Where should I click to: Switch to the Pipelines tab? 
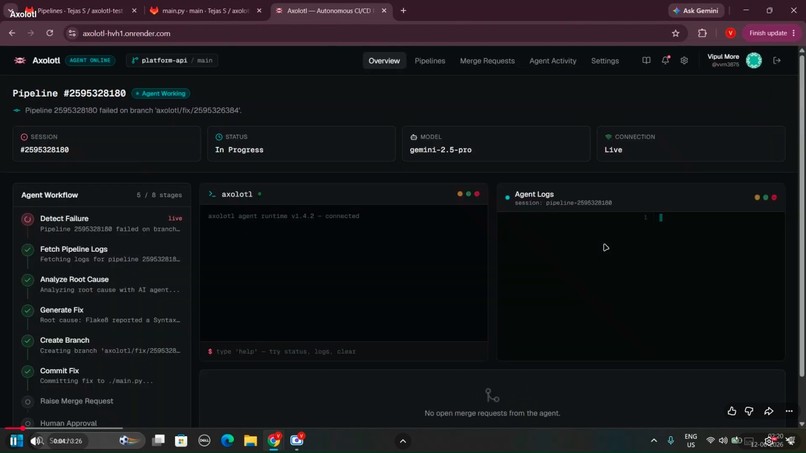click(x=430, y=61)
